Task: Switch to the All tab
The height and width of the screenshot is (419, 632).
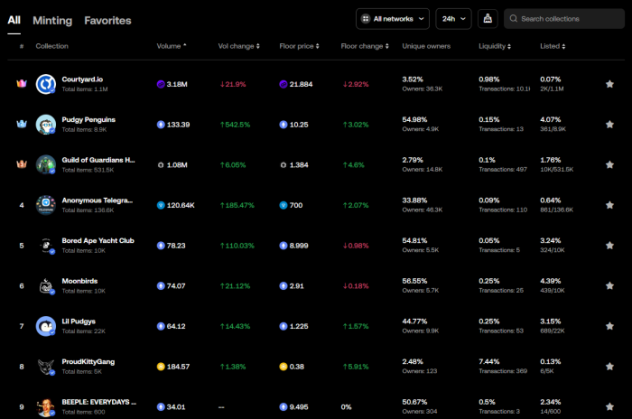Action: [x=14, y=20]
